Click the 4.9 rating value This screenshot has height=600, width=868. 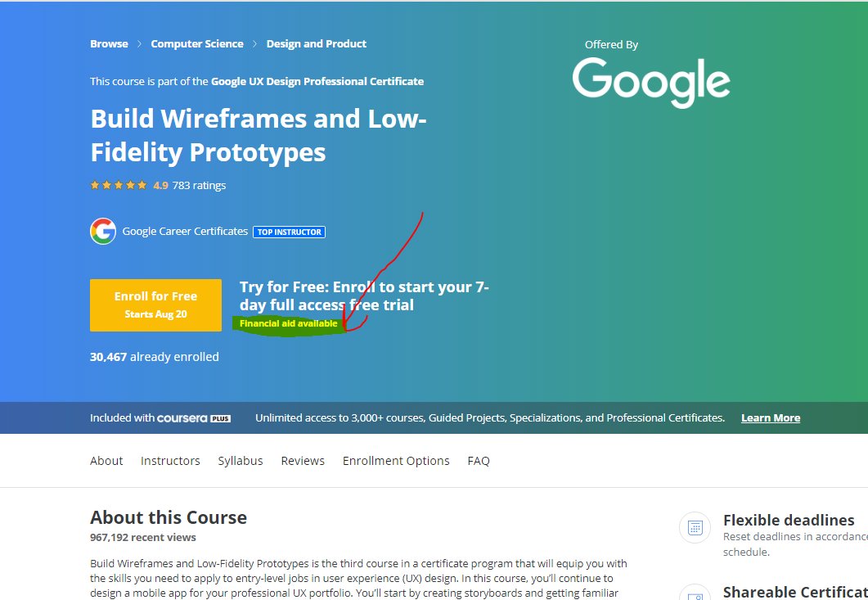coord(160,186)
